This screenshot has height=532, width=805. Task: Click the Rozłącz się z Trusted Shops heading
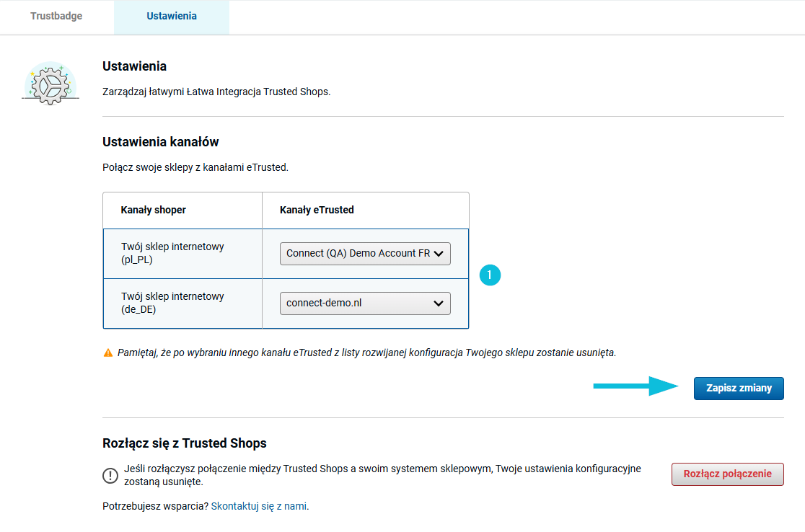(185, 443)
